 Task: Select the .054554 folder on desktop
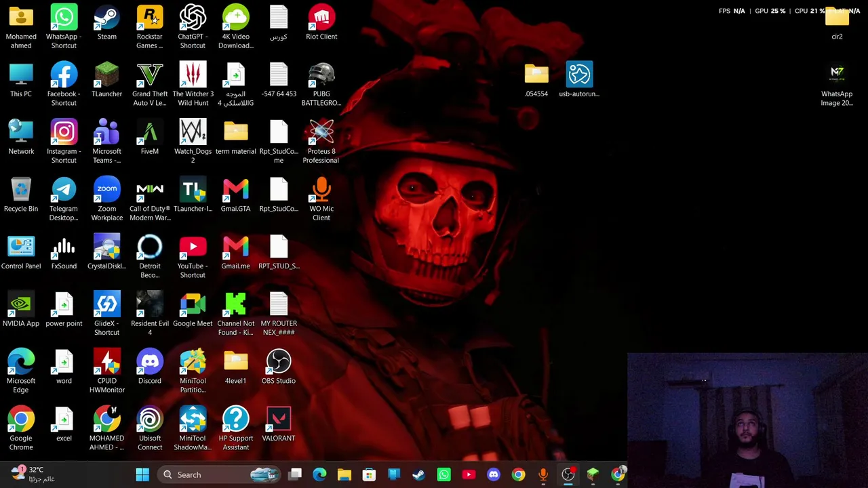(x=536, y=80)
